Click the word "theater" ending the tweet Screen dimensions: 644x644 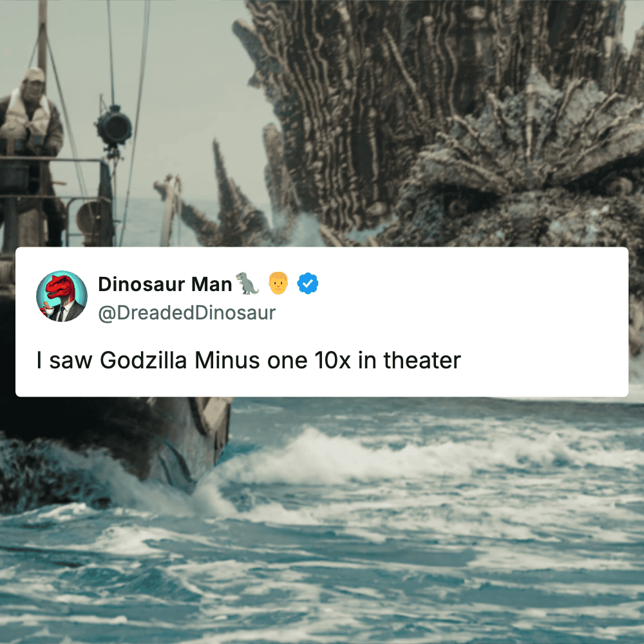coord(422,360)
